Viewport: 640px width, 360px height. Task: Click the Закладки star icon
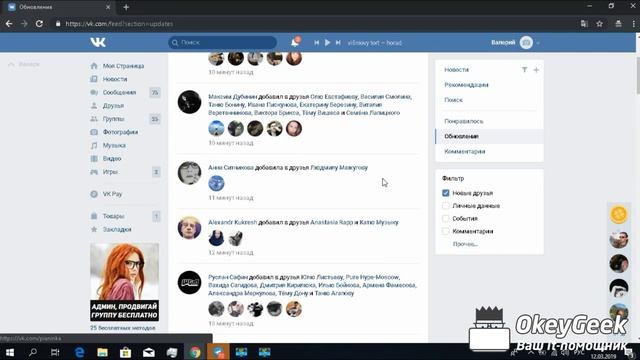point(94,229)
